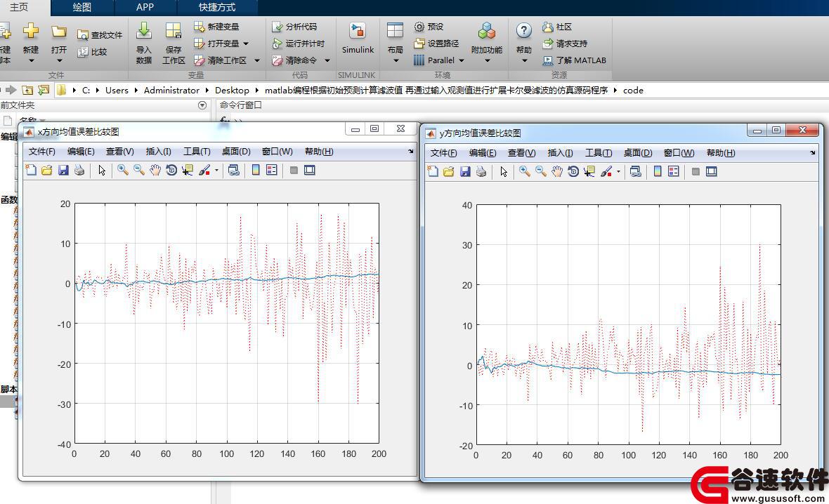Toggle Zoom Out tool in x方向 figure

click(x=139, y=170)
